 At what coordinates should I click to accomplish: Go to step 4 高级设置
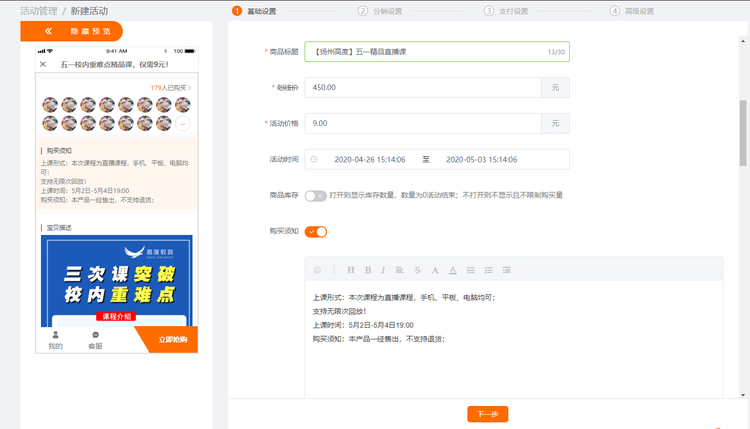pyautogui.click(x=632, y=11)
